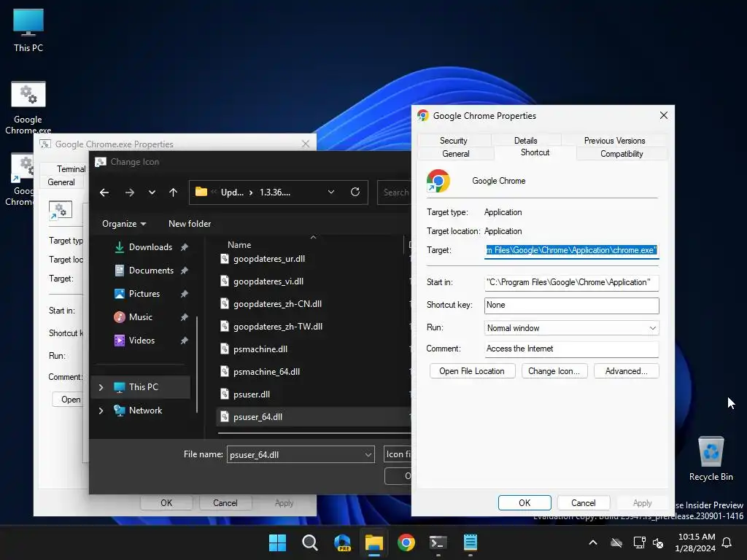Cancel the Google Chrome Properties dialog
This screenshot has width=747, height=560.
583,503
